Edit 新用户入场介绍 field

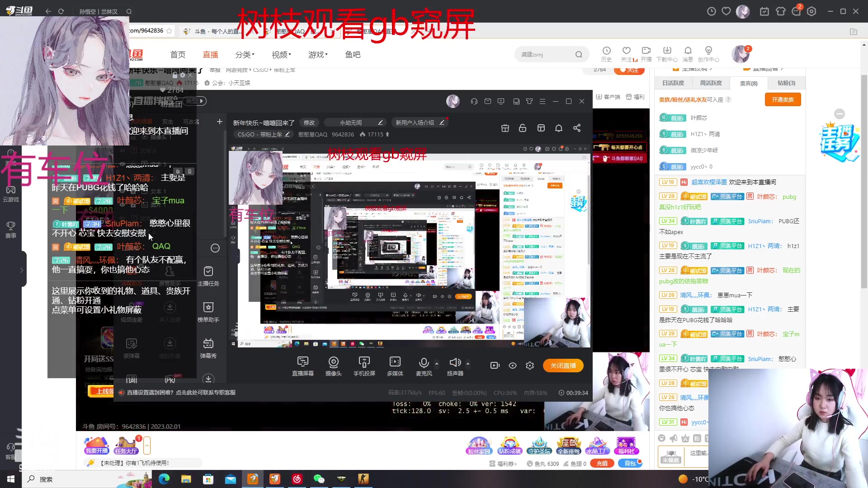[x=420, y=122]
